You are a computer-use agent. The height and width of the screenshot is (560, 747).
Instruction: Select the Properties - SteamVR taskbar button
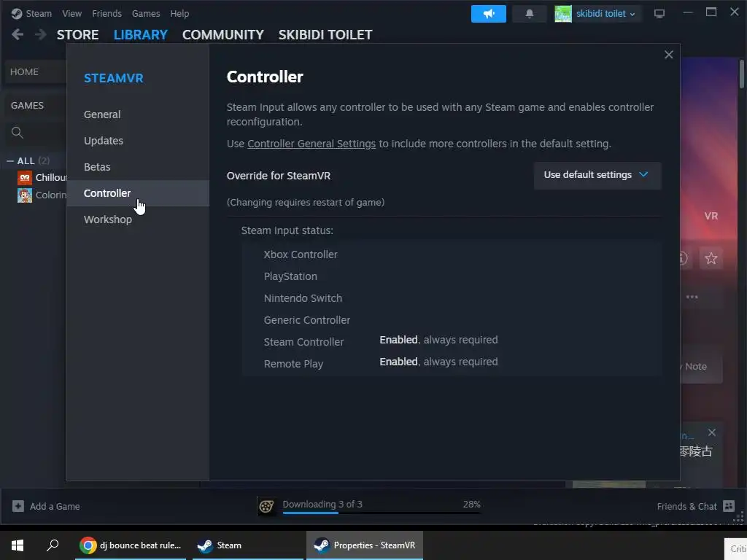365,545
